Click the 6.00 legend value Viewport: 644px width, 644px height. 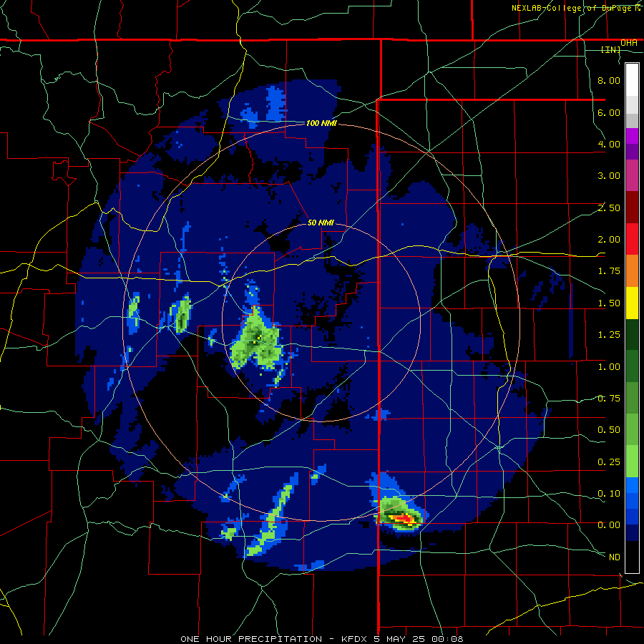pyautogui.click(x=609, y=112)
